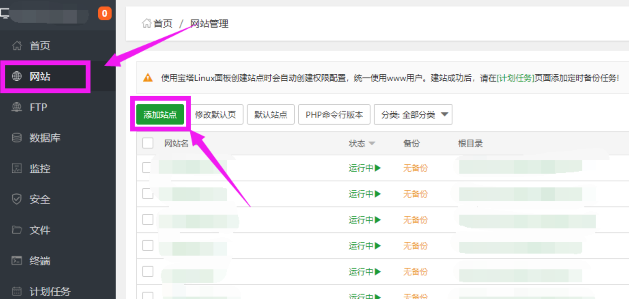Open the [计划任务] link in the notice
This screenshot has height=299, width=644.
[x=515, y=78]
